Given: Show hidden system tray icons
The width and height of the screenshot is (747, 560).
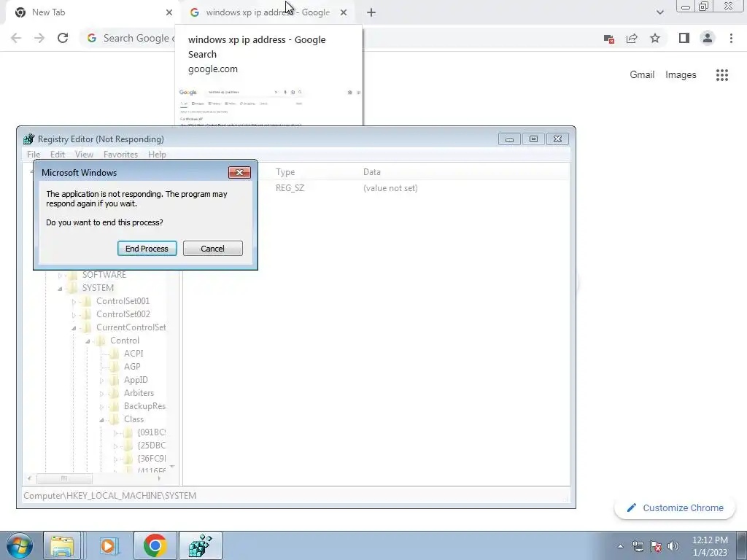Looking at the screenshot, I should click(x=620, y=546).
